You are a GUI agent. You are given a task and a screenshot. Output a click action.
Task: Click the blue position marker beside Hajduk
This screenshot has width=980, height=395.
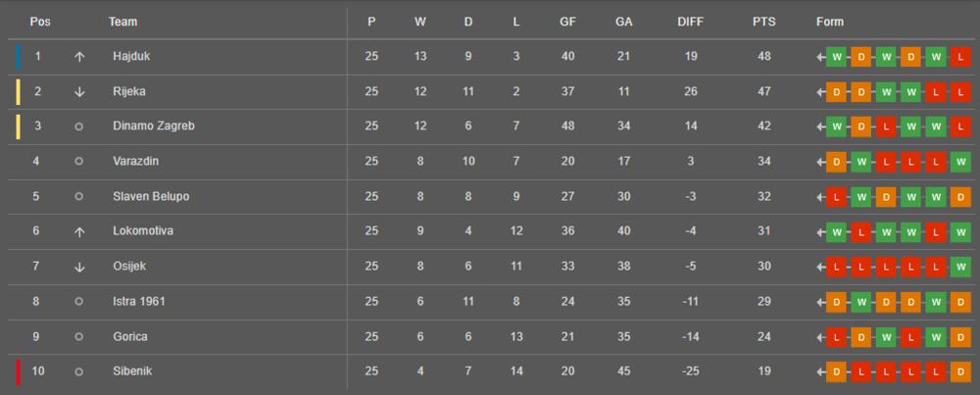pos(18,57)
